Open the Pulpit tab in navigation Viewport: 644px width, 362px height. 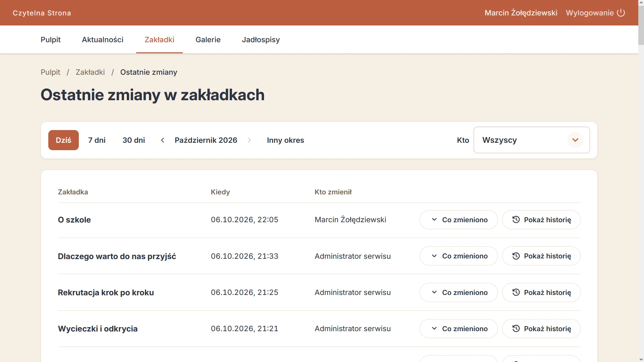pos(51,40)
